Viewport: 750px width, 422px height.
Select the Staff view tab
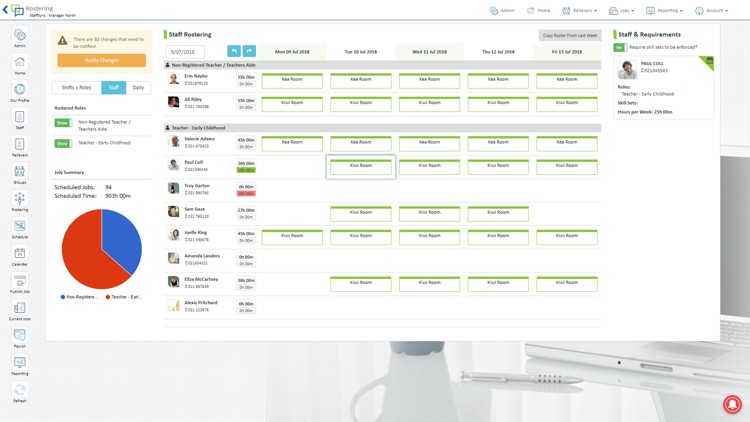click(114, 88)
